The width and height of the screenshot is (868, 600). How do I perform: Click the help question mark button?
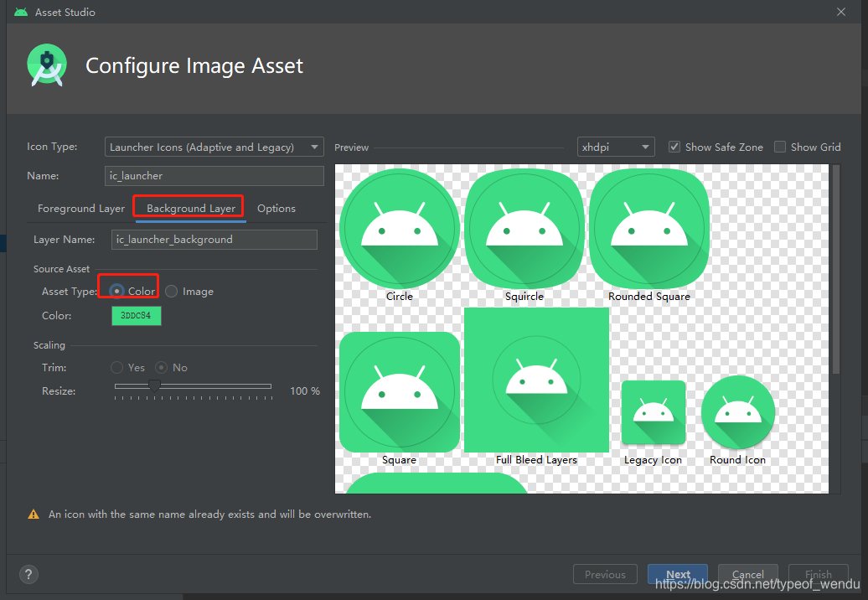pyautogui.click(x=28, y=574)
